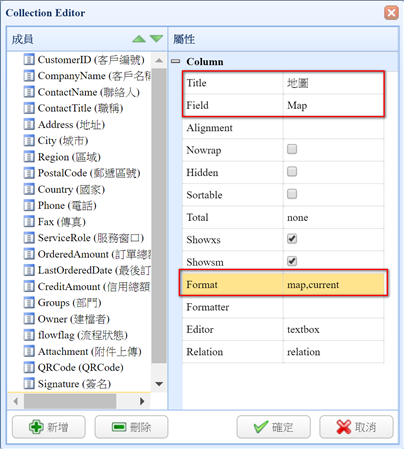Open the Total value dropdown showing none
This screenshot has width=404, height=449.
(x=333, y=217)
